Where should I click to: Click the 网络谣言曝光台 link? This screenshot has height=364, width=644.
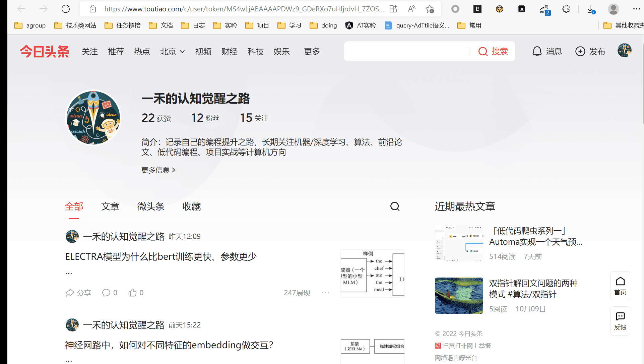pos(456,358)
